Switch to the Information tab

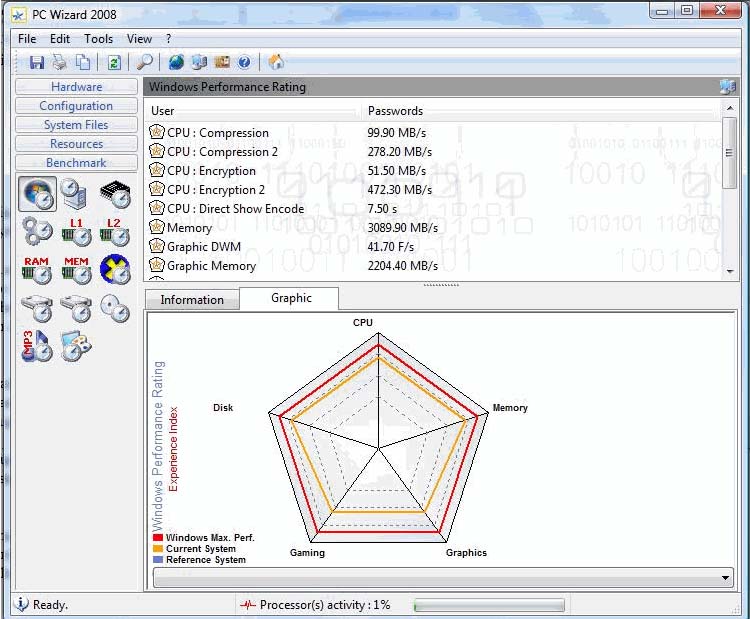[192, 299]
